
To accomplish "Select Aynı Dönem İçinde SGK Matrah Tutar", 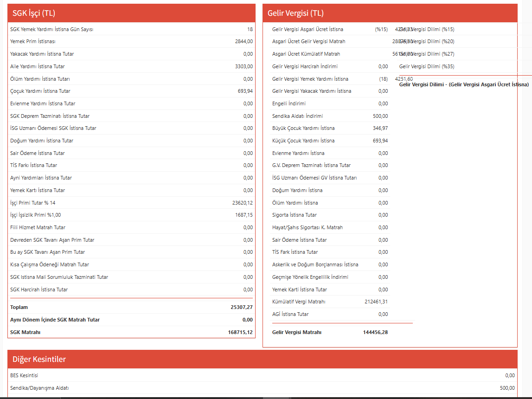I will (x=55, y=320).
